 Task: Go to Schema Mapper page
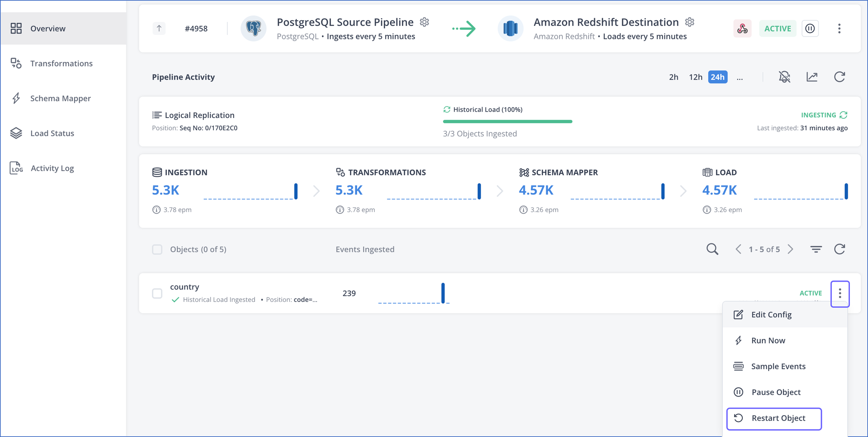point(63,98)
